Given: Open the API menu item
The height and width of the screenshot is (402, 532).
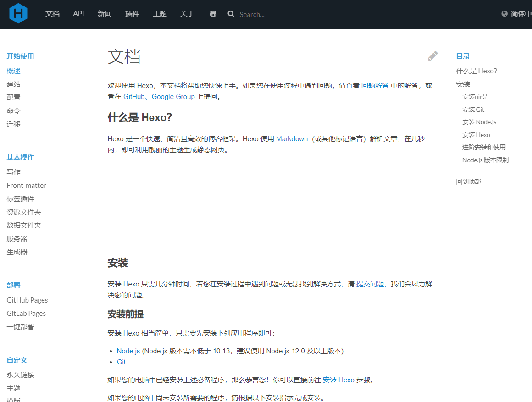Looking at the screenshot, I should (x=78, y=14).
